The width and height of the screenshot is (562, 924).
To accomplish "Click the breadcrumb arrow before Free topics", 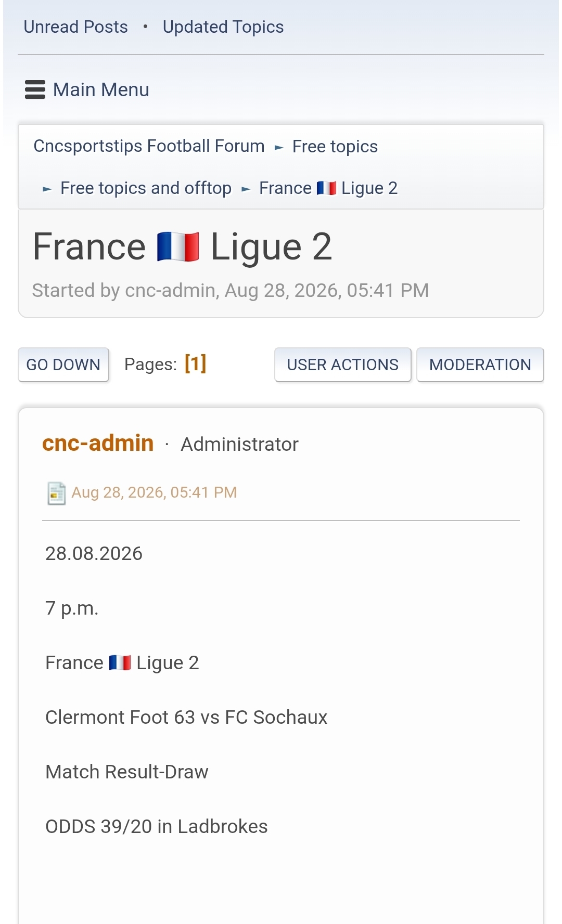I will pos(279,148).
